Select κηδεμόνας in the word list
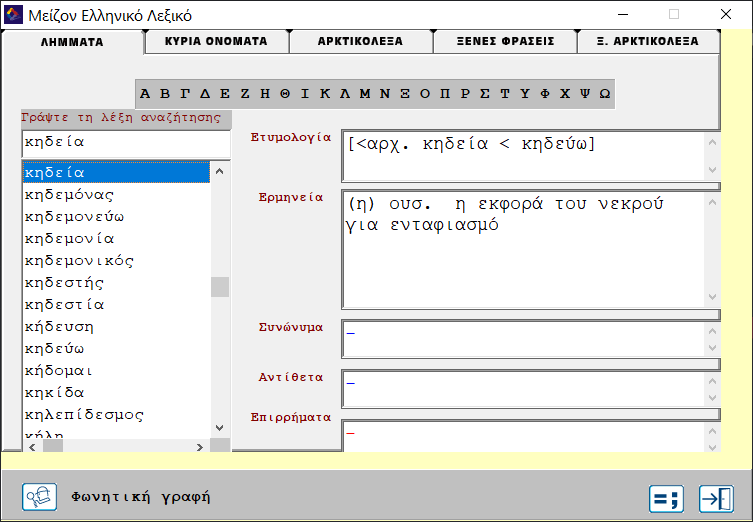The width and height of the screenshot is (753, 522). [x=116, y=194]
